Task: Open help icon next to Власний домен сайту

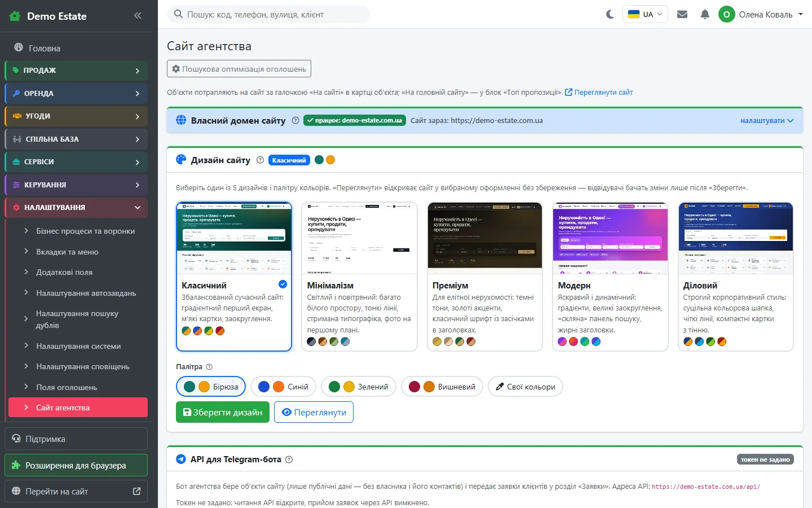Action: [x=295, y=120]
